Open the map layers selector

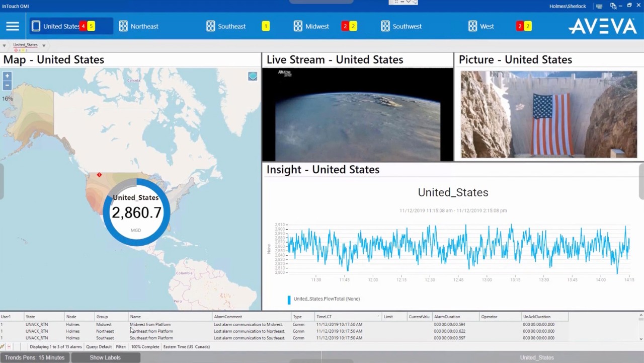[x=253, y=76]
